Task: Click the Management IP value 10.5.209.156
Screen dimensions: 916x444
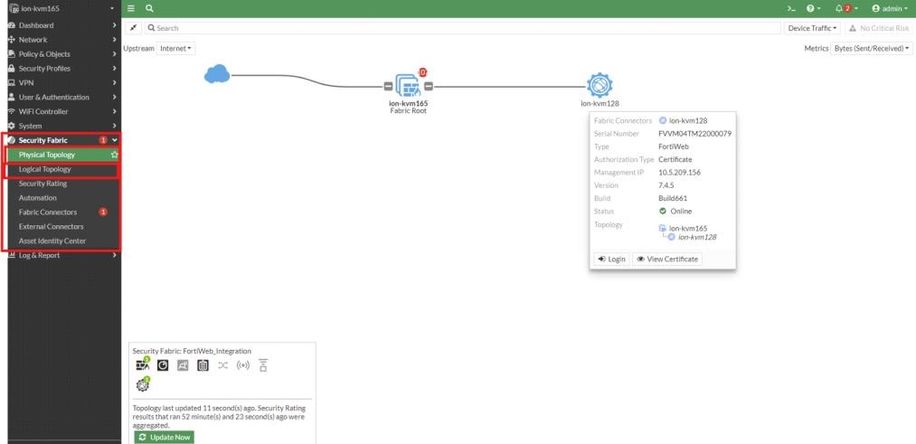Action: pyautogui.click(x=679, y=172)
